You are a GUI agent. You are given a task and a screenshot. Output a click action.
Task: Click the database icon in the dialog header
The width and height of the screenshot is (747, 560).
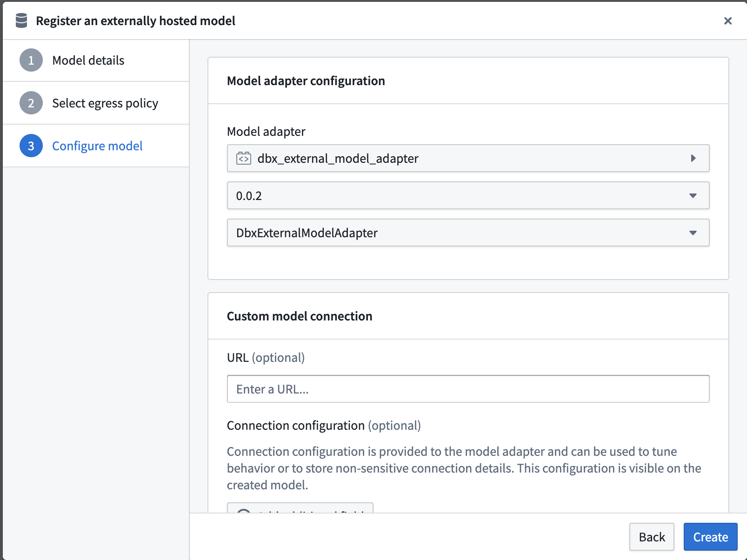pos(21,20)
